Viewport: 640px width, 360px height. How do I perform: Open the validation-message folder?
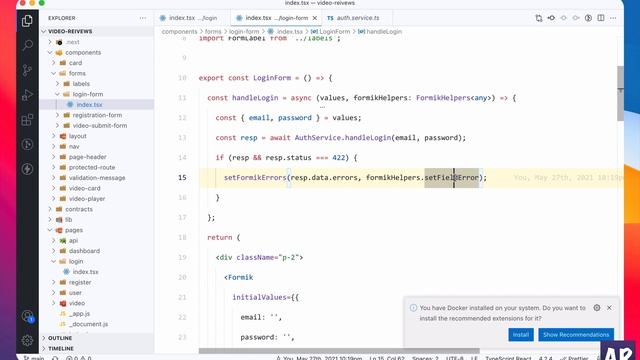pyautogui.click(x=97, y=178)
